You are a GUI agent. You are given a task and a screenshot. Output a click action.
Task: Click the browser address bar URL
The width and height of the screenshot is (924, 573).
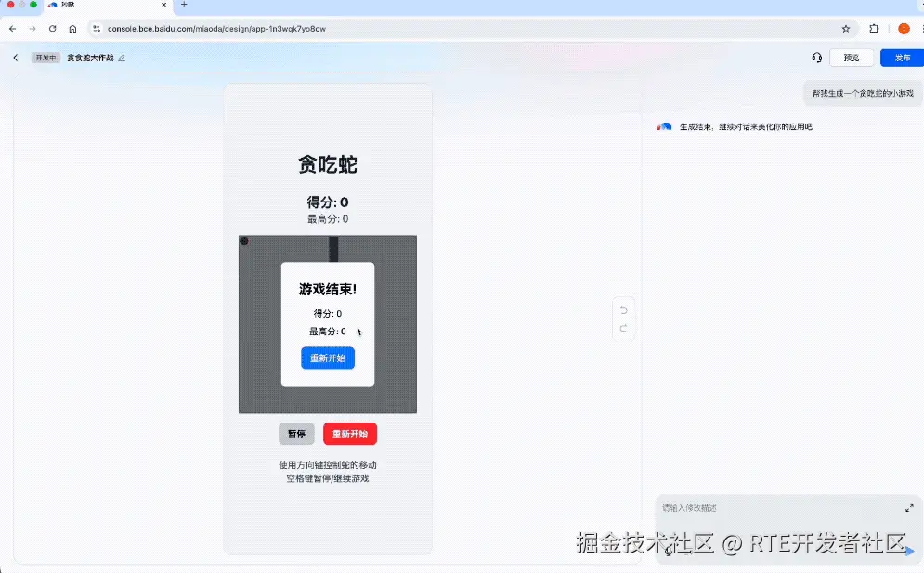216,28
